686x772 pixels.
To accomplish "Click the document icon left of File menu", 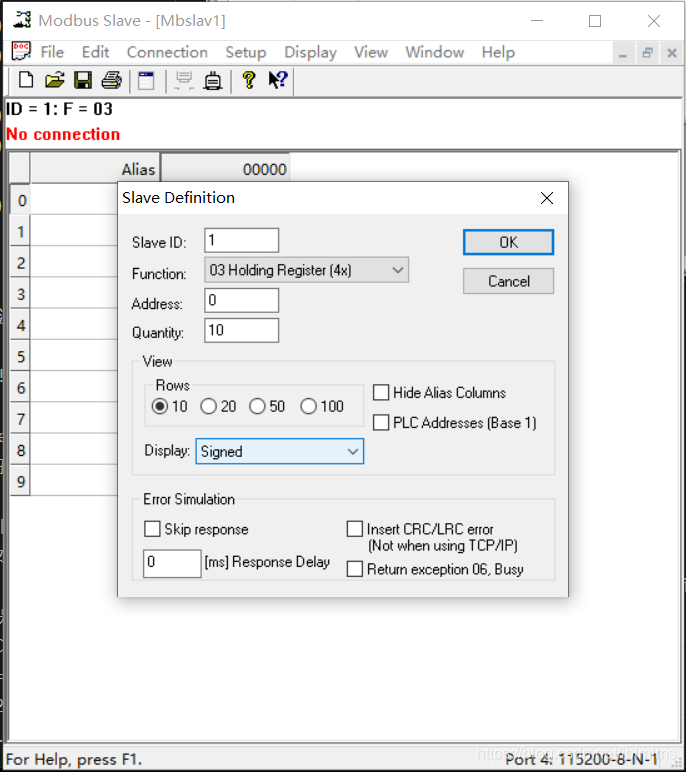I will click(21, 51).
